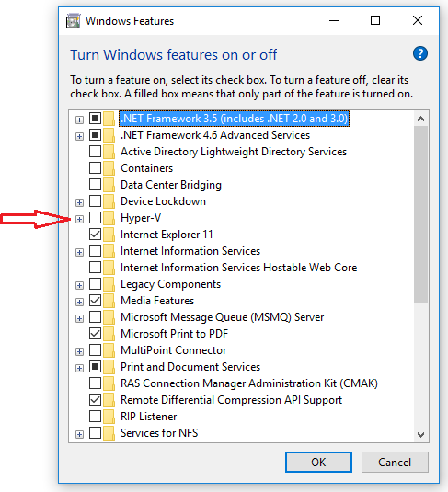448x492 pixels.
Task: Click the folder icon beside Hyper-V
Action: pyautogui.click(x=109, y=218)
